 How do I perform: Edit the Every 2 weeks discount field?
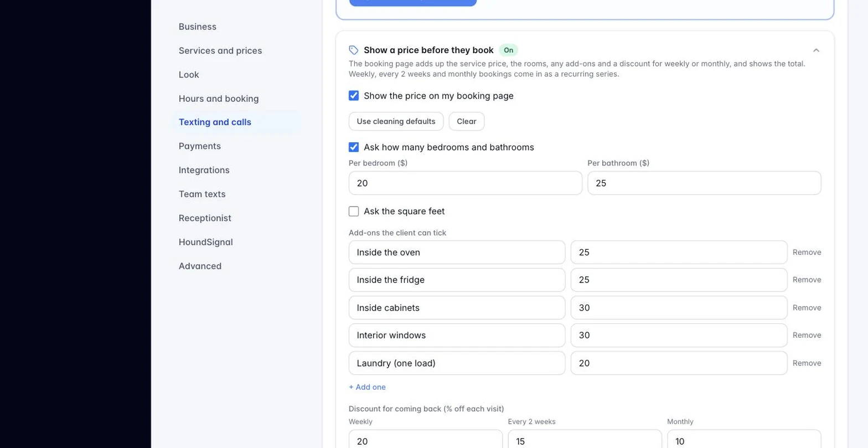(585, 439)
